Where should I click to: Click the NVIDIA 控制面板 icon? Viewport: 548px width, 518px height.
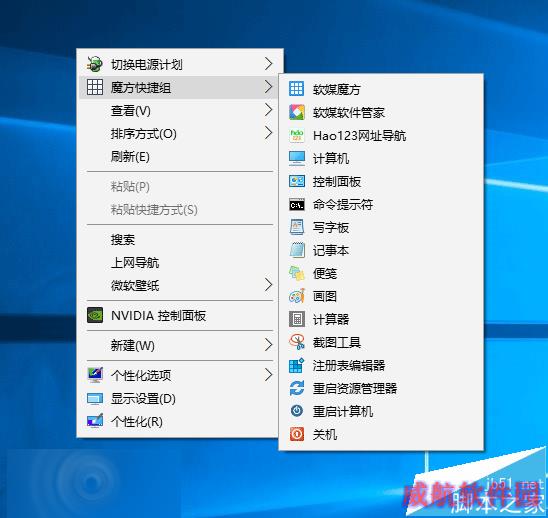(x=95, y=315)
